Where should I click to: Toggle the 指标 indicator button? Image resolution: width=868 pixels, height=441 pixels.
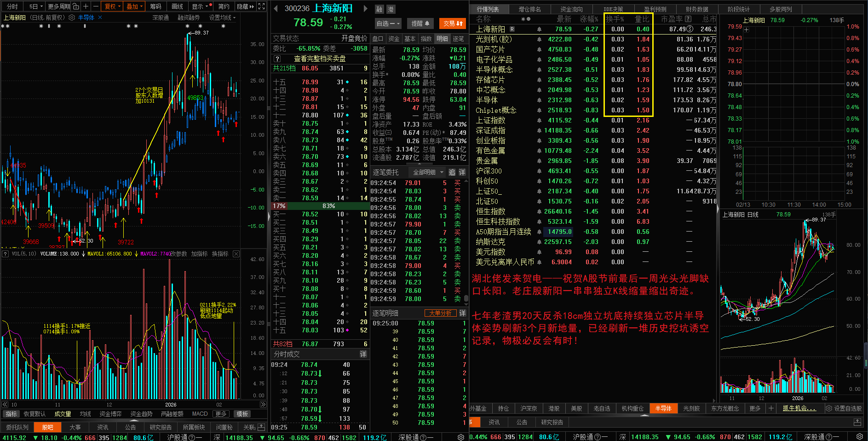coord(11,414)
